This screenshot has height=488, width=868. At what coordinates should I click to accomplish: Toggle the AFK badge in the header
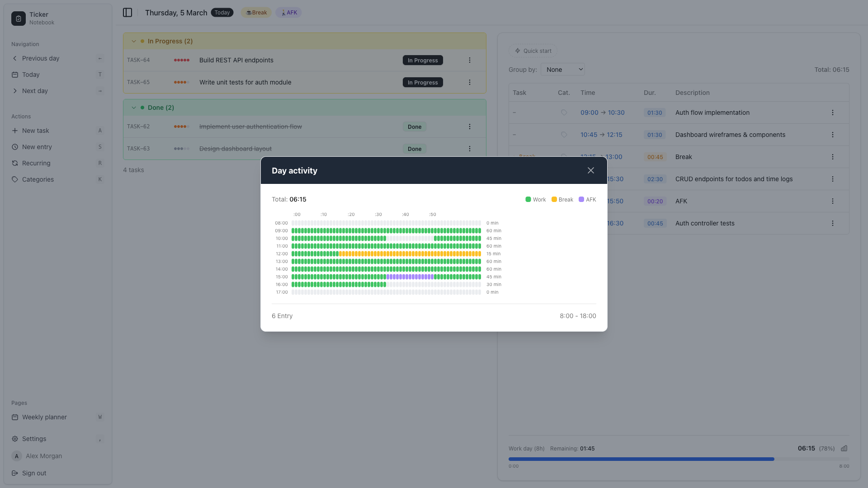click(x=288, y=12)
